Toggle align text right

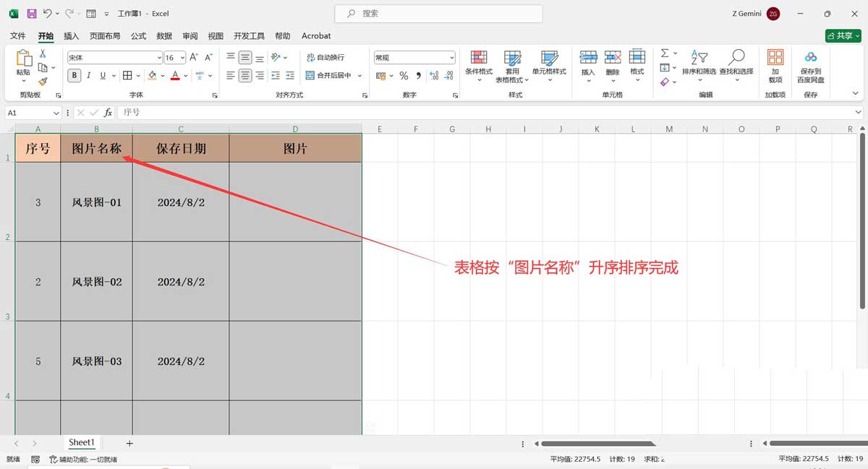pyautogui.click(x=260, y=75)
